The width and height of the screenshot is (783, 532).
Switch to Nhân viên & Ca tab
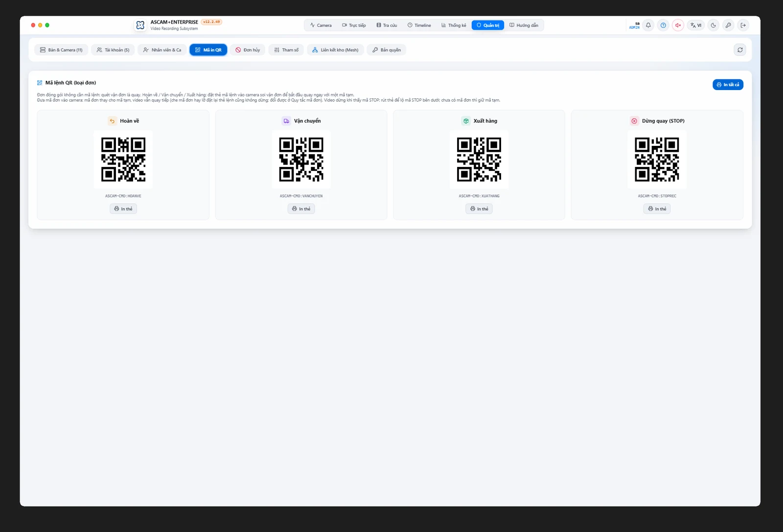(162, 50)
